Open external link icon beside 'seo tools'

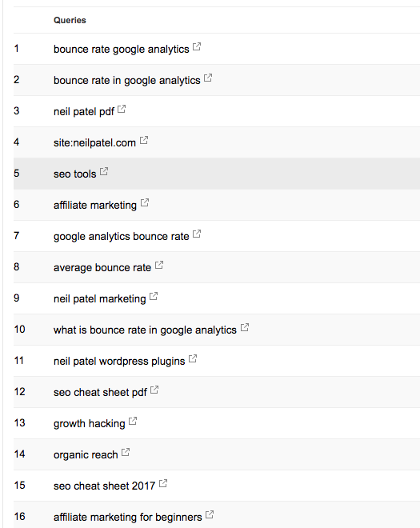coord(104,171)
